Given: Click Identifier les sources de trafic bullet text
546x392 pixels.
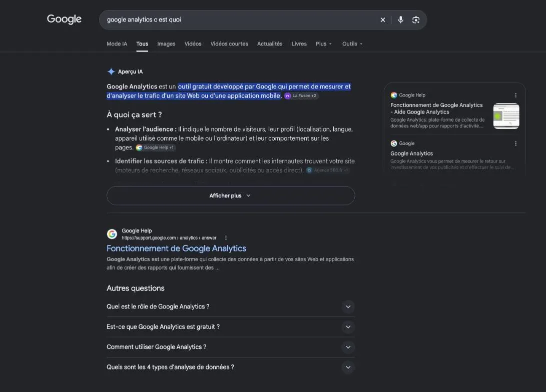Looking at the screenshot, I should (x=235, y=165).
